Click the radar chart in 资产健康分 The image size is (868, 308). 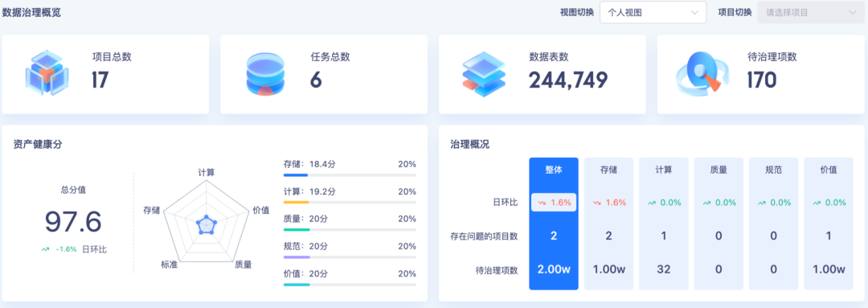click(207, 223)
